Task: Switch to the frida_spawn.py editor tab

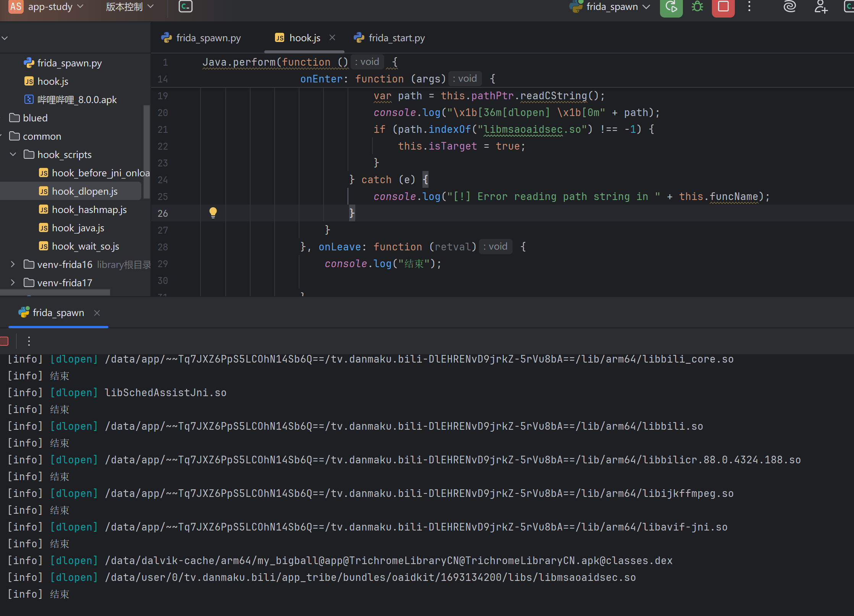Action: [201, 38]
